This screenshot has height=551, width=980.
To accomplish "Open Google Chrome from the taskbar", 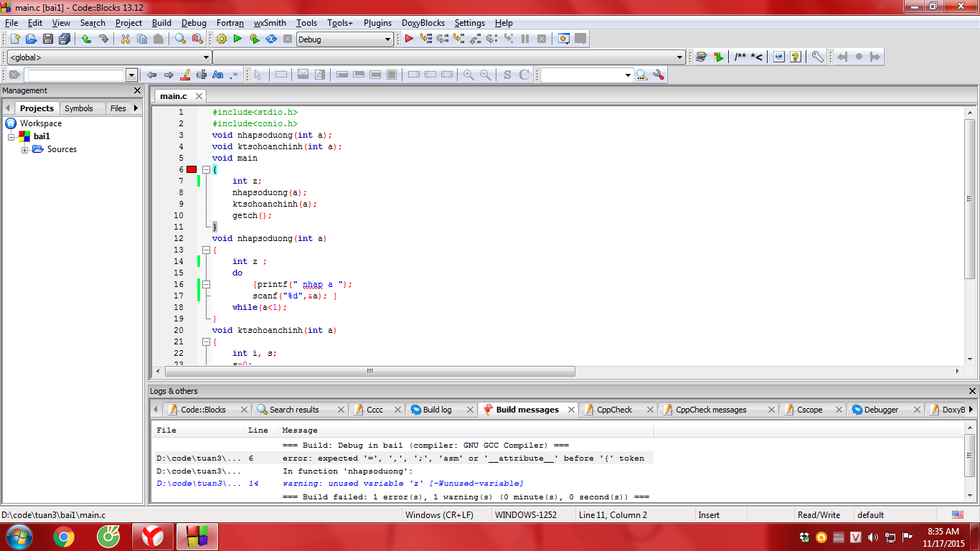I will pyautogui.click(x=63, y=537).
